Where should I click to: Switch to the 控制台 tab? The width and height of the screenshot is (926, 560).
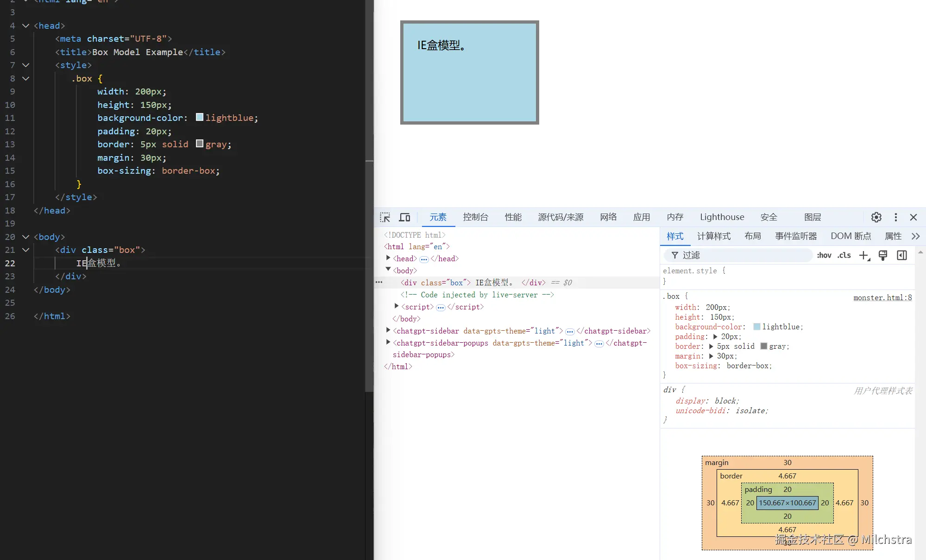(475, 217)
